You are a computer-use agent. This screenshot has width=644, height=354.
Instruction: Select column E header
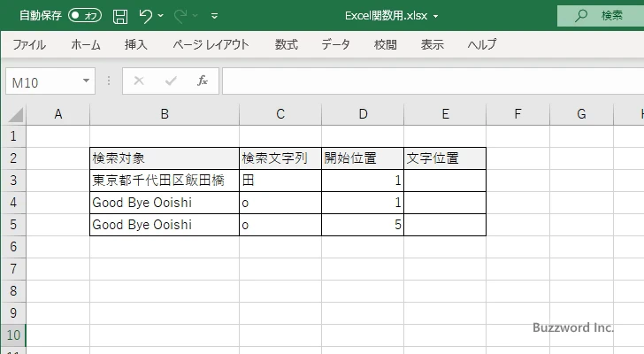tap(445, 114)
